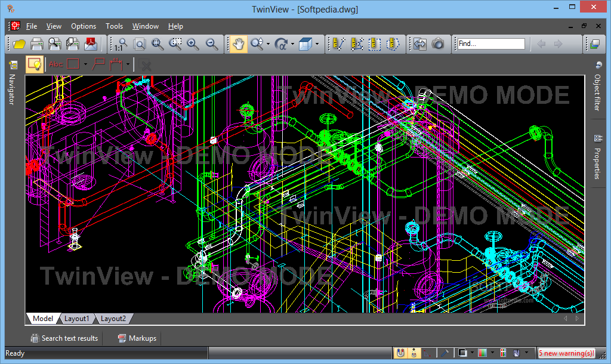Select the Measure distance ruler tool
Screen dimensions: 611x364
pyautogui.click(x=339, y=44)
